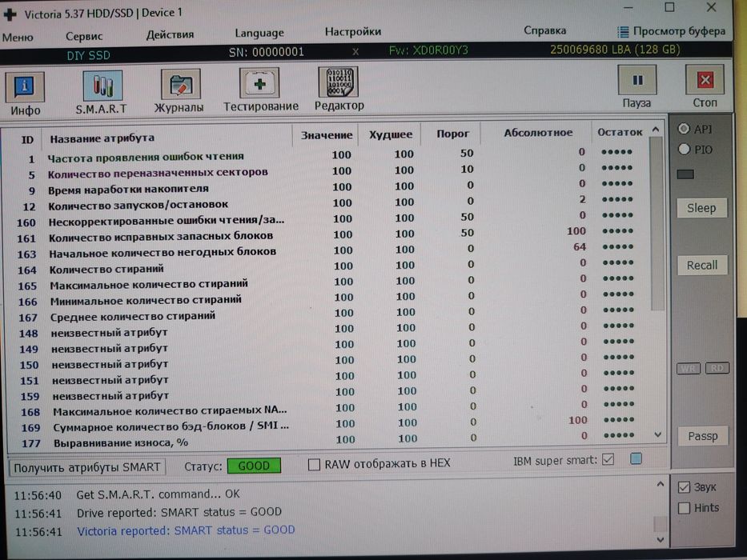Toggle the IBM super smart checkbox
This screenshot has height=560, width=747.
[x=608, y=459]
